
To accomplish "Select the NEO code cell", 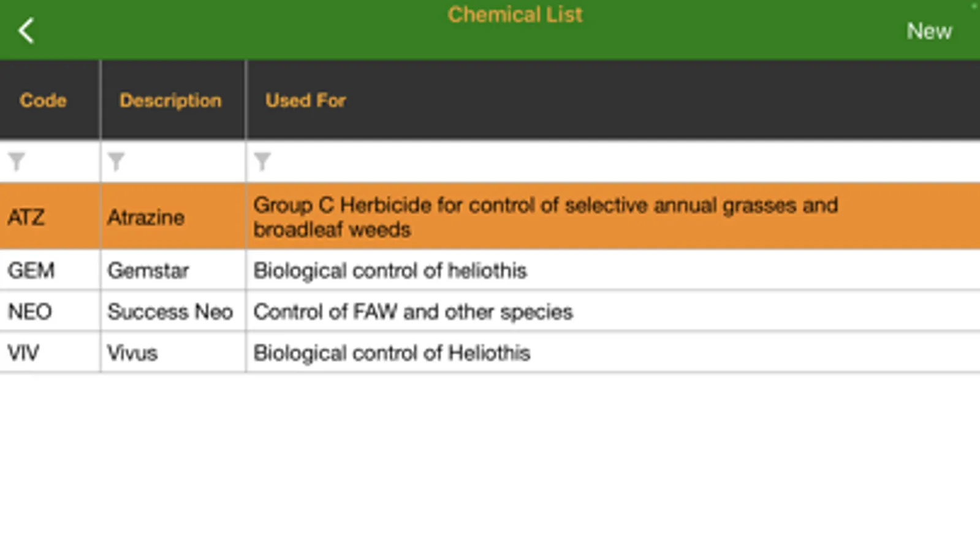I will point(30,312).
